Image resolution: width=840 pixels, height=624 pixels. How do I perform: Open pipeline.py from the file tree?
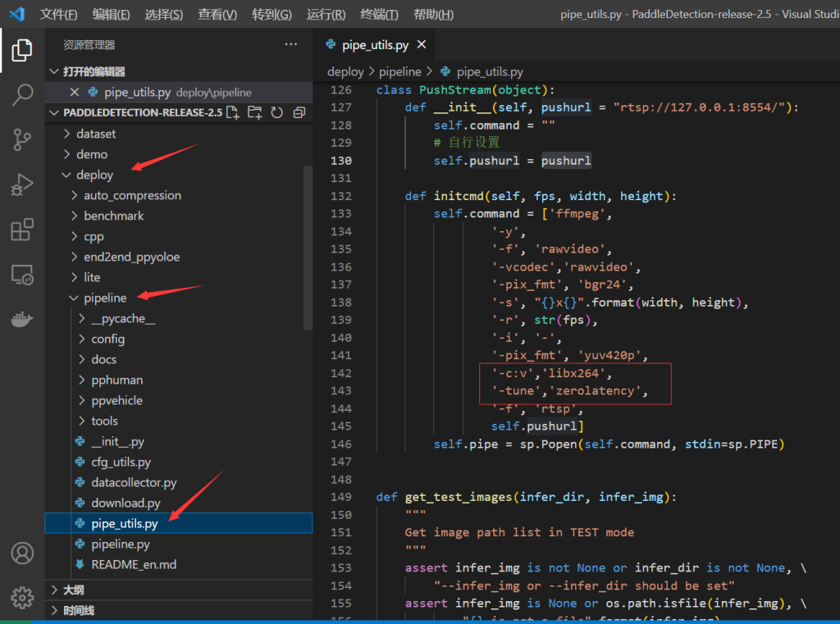point(120,544)
